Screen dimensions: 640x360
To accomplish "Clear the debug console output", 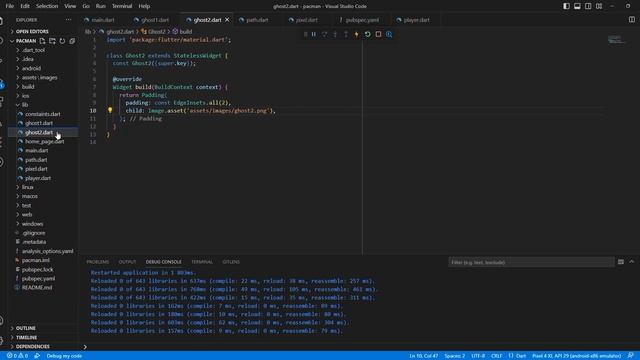I will tap(620, 262).
